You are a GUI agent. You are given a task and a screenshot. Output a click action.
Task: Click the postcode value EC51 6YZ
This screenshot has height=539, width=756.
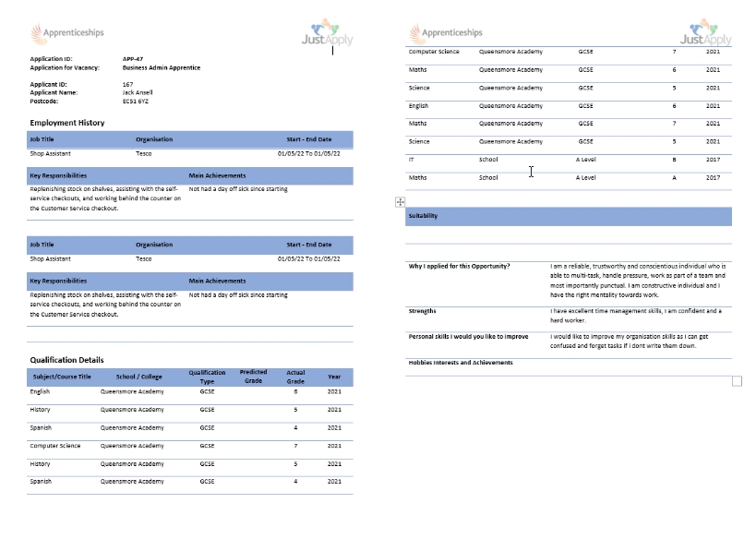(x=136, y=101)
